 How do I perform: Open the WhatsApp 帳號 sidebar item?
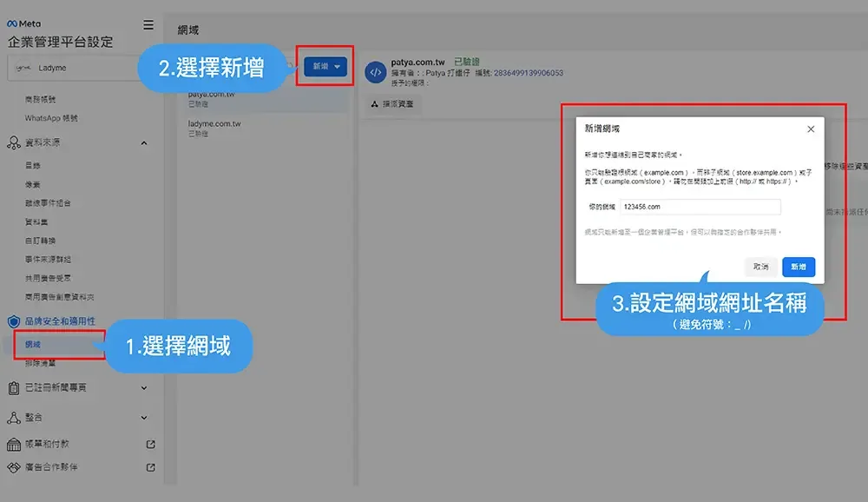51,118
